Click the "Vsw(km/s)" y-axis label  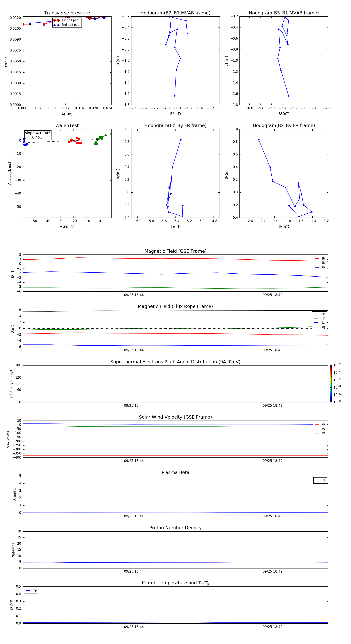click(8, 439)
